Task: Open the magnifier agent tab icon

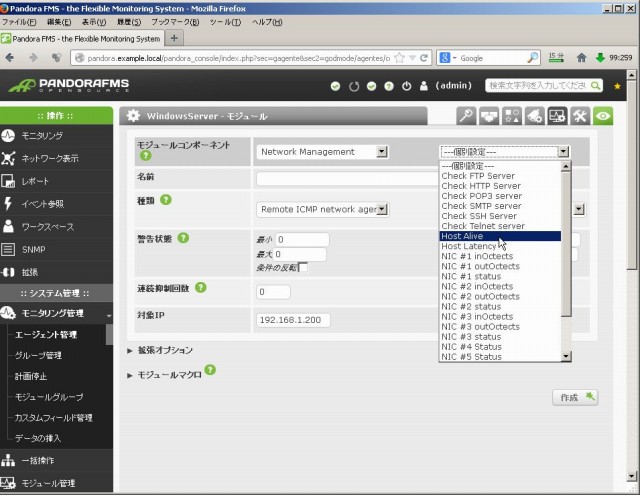Action: click(466, 116)
